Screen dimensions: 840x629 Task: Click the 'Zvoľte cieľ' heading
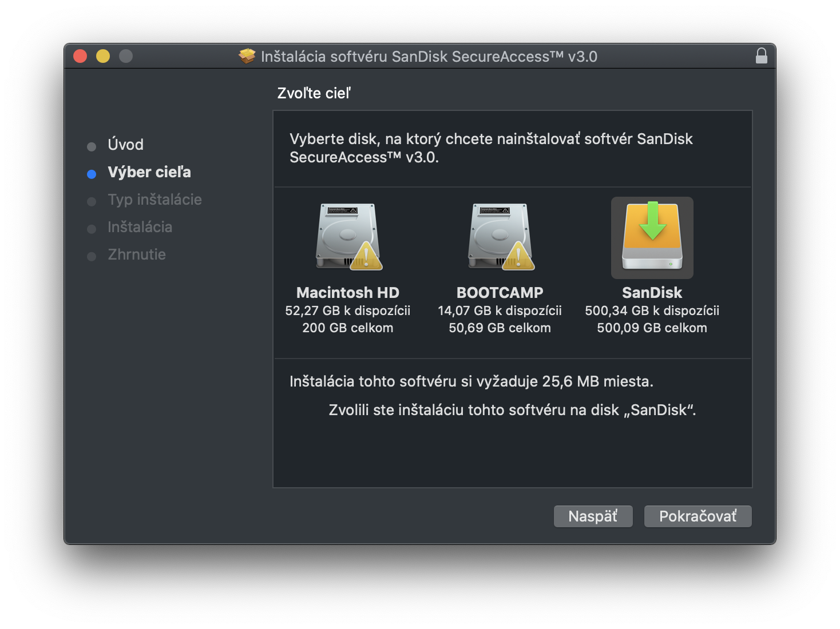pyautogui.click(x=314, y=93)
